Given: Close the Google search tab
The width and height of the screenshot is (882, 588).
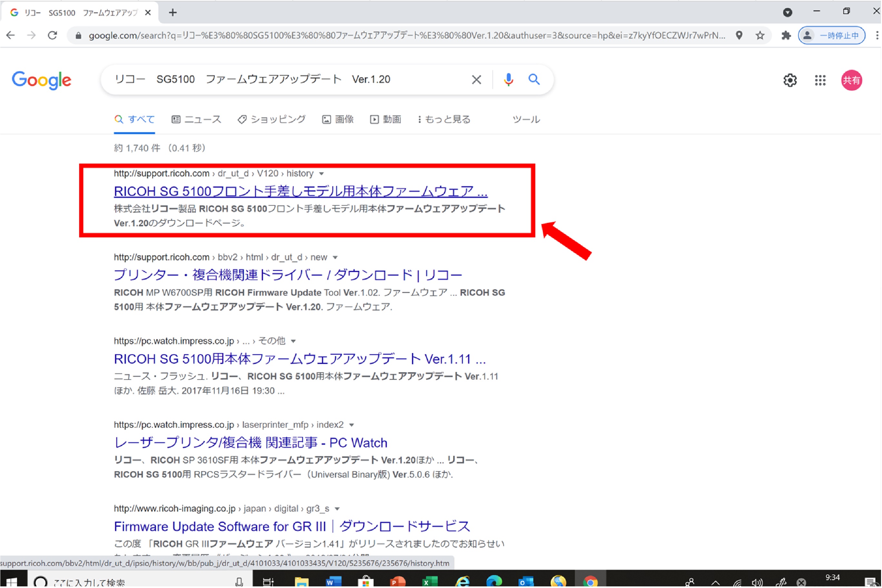Looking at the screenshot, I should tap(148, 13).
